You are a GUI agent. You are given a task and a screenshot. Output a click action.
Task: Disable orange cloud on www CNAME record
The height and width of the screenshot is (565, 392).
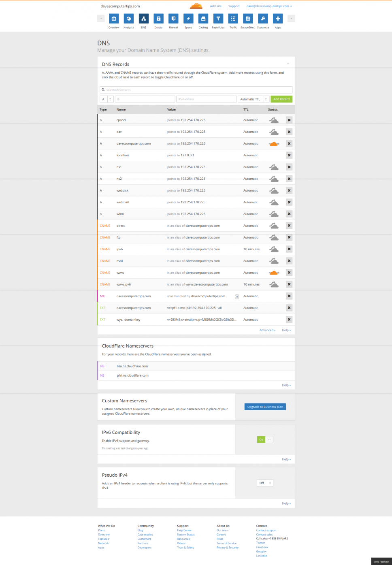[x=274, y=273]
